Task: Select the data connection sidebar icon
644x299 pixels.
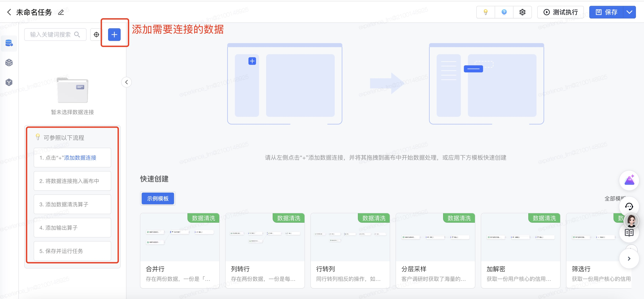Action: coord(9,43)
